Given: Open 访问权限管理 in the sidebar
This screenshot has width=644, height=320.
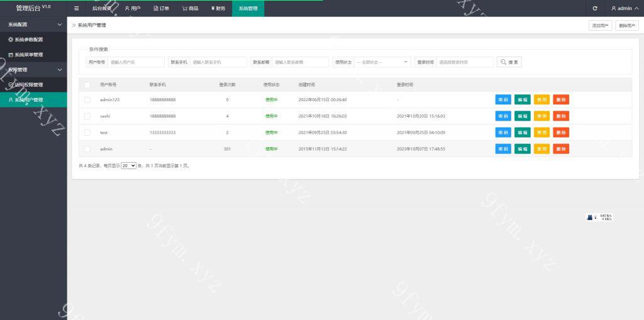Looking at the screenshot, I should point(33,85).
